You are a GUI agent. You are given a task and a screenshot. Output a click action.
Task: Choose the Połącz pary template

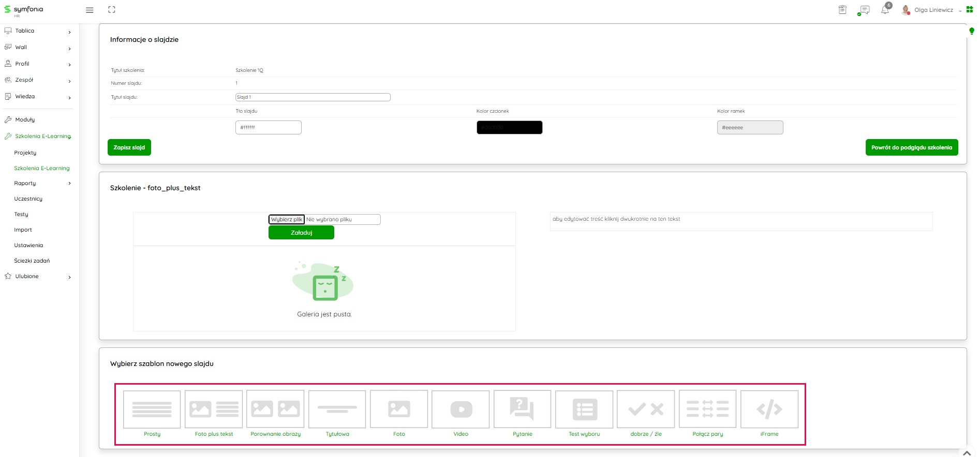coord(707,409)
